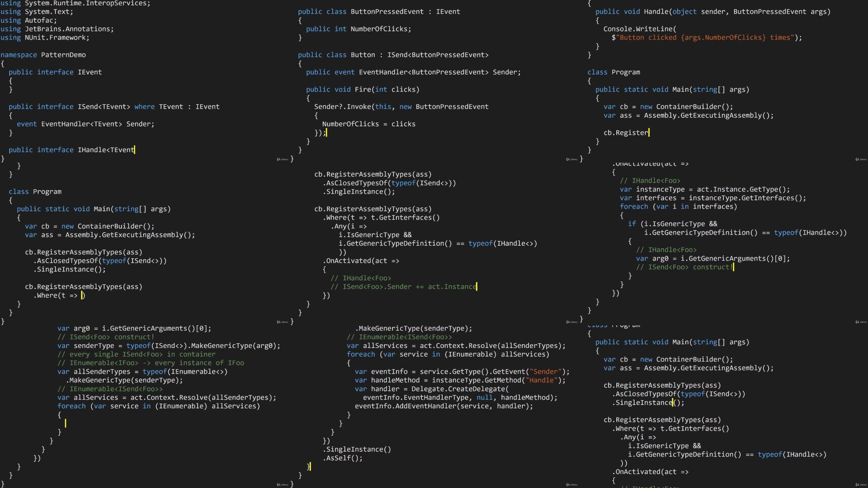868x488 pixels.
Task: Click Udemy watermark in the cb.Register frame
Action: (861, 159)
